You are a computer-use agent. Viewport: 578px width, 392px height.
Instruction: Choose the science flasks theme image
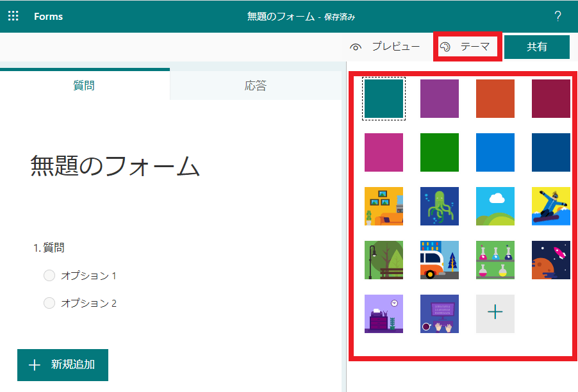(495, 260)
